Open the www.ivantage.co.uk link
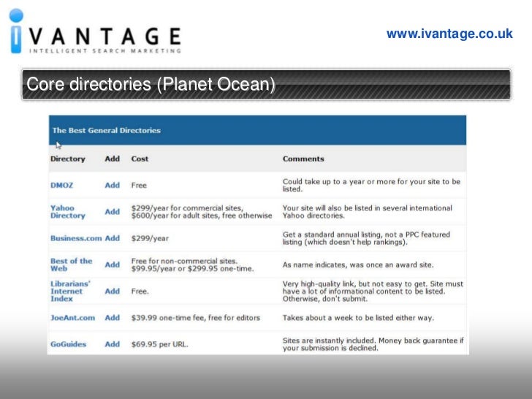Image resolution: width=532 pixels, height=399 pixels. coord(449,34)
